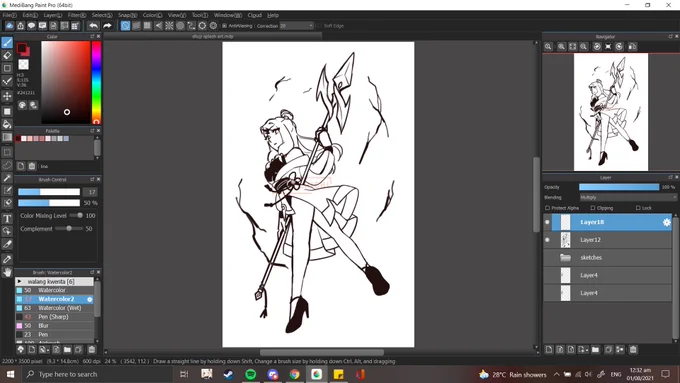The width and height of the screenshot is (680, 383).
Task: Click the Navigator rotate right icon
Action: (x=619, y=46)
